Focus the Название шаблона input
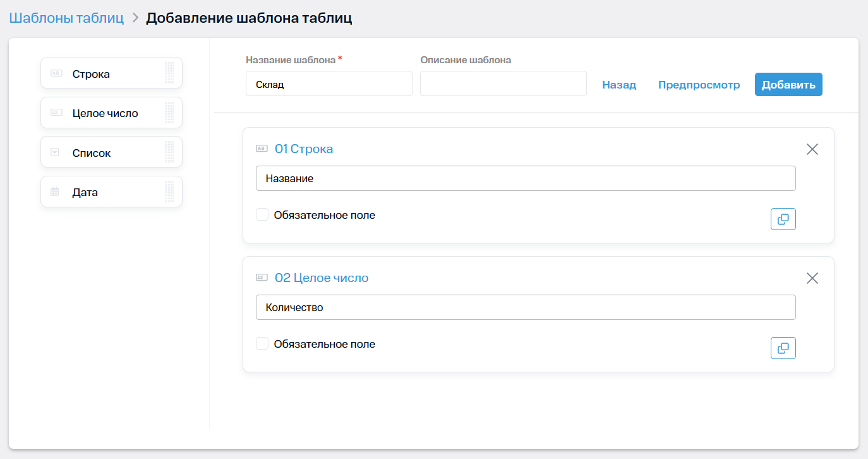Screen dimensions: 868x459 (x=329, y=83)
